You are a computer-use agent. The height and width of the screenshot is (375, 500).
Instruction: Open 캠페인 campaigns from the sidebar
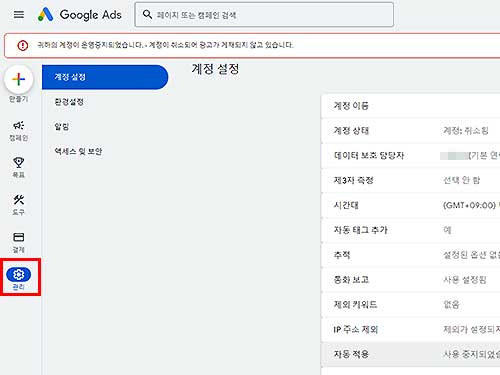click(19, 131)
